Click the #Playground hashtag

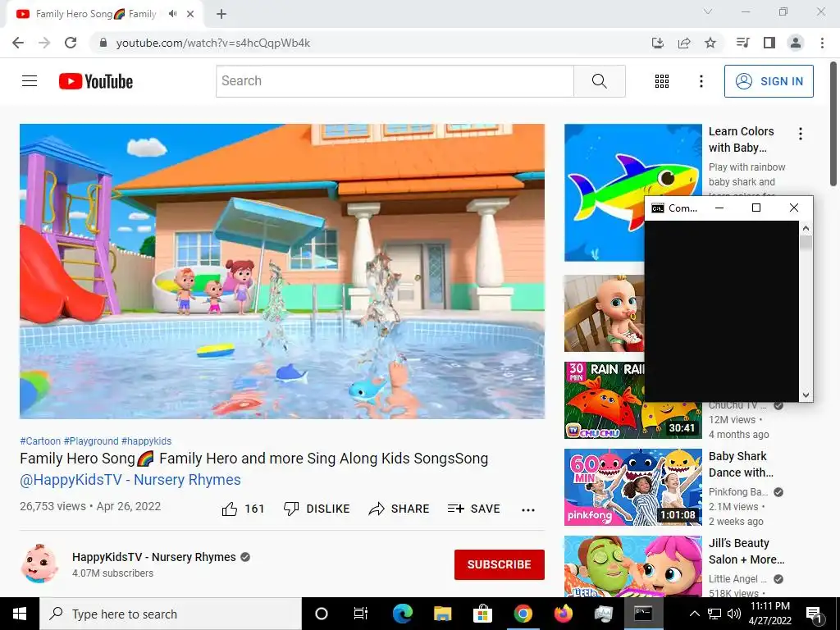pyautogui.click(x=91, y=441)
